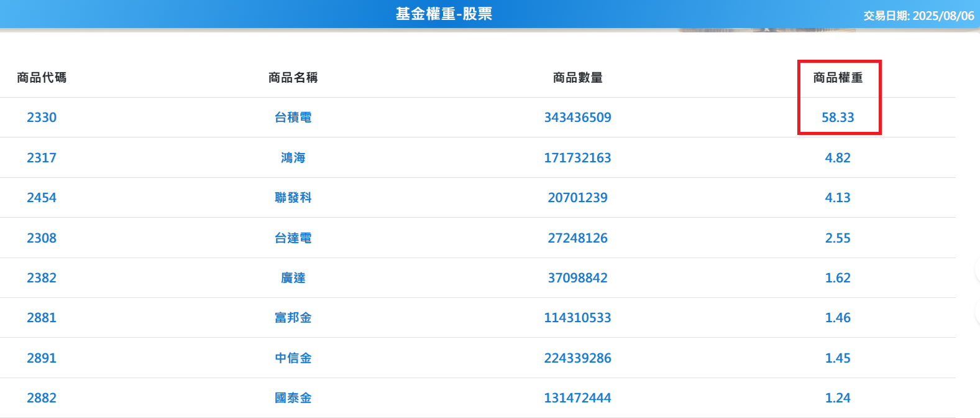
Task: Open the 廣達 stock name
Action: [293, 278]
